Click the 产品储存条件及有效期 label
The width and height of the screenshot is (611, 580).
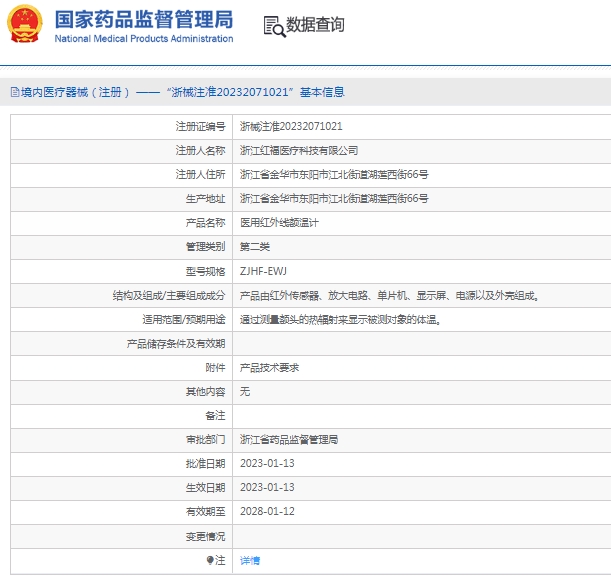(176, 344)
